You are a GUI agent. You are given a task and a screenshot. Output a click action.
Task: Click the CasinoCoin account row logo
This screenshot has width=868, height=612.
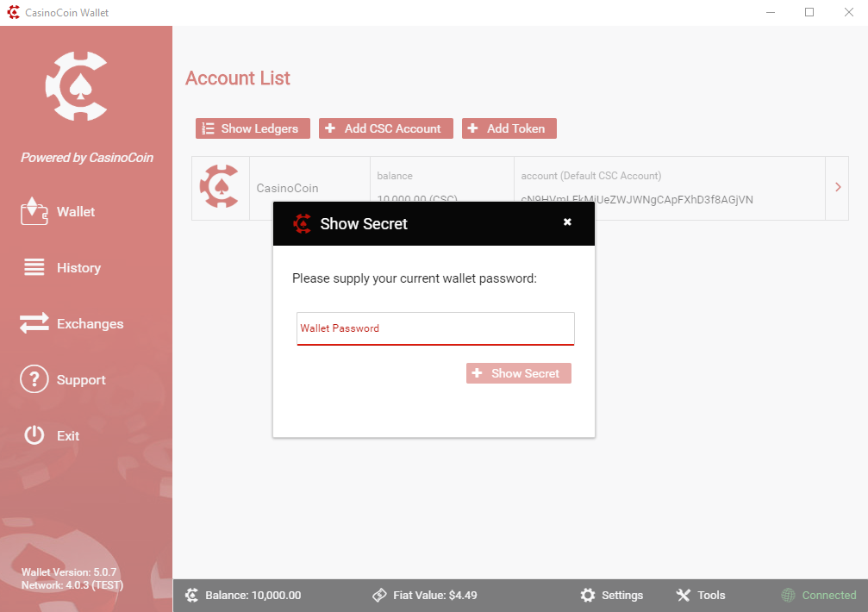[221, 186]
